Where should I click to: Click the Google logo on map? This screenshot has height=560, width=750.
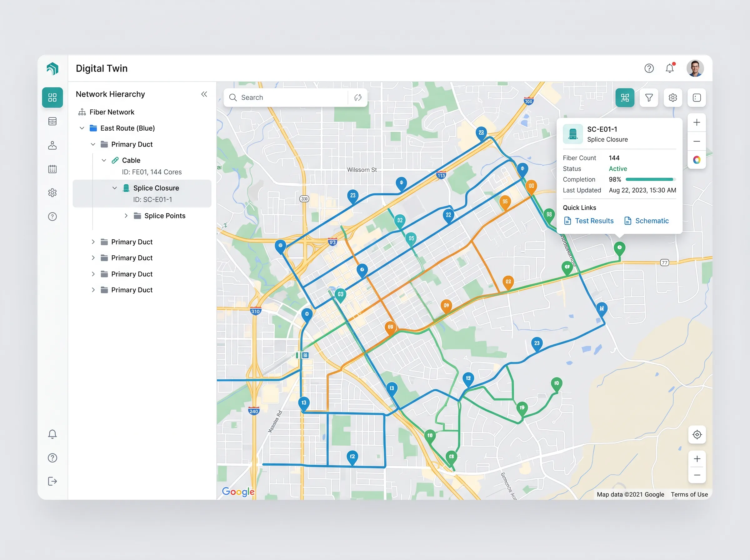pyautogui.click(x=238, y=492)
